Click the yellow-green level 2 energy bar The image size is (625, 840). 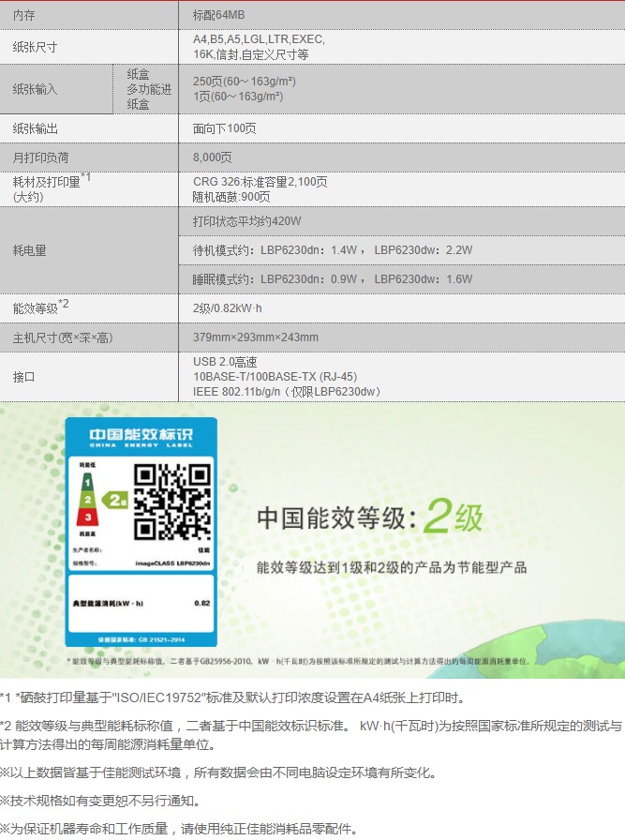tap(89, 500)
